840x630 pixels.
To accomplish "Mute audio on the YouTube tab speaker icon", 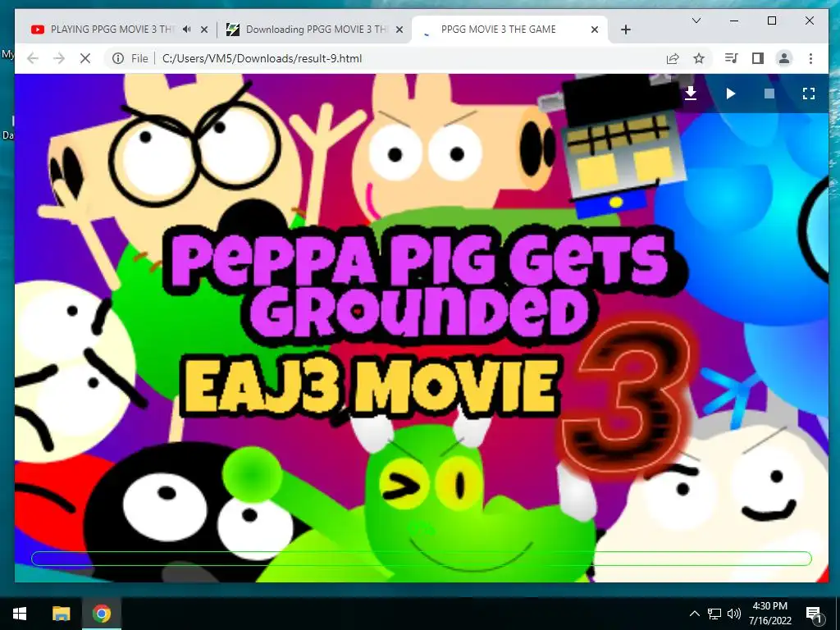I will (186, 30).
